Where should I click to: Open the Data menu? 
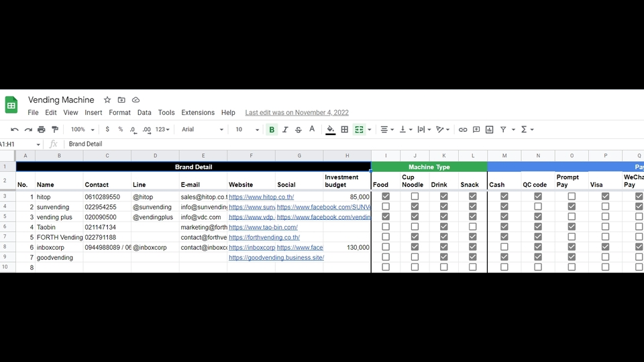coord(144,113)
